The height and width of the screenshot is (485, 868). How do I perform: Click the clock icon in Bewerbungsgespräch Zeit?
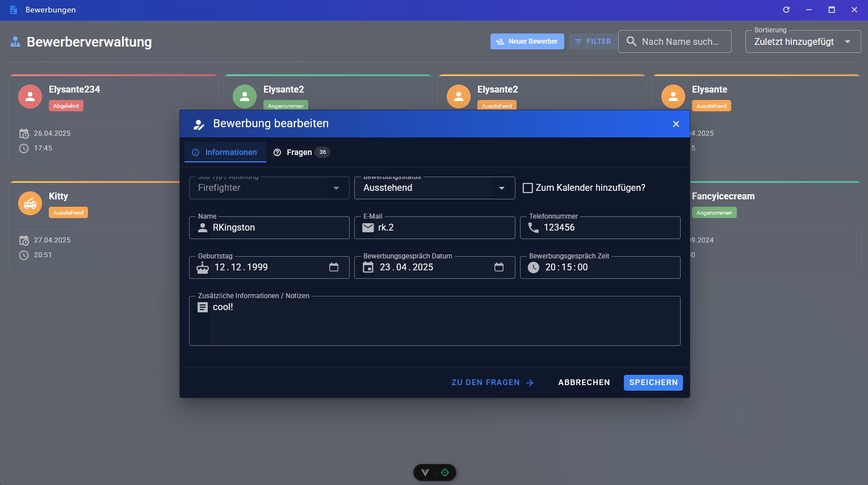click(x=534, y=267)
